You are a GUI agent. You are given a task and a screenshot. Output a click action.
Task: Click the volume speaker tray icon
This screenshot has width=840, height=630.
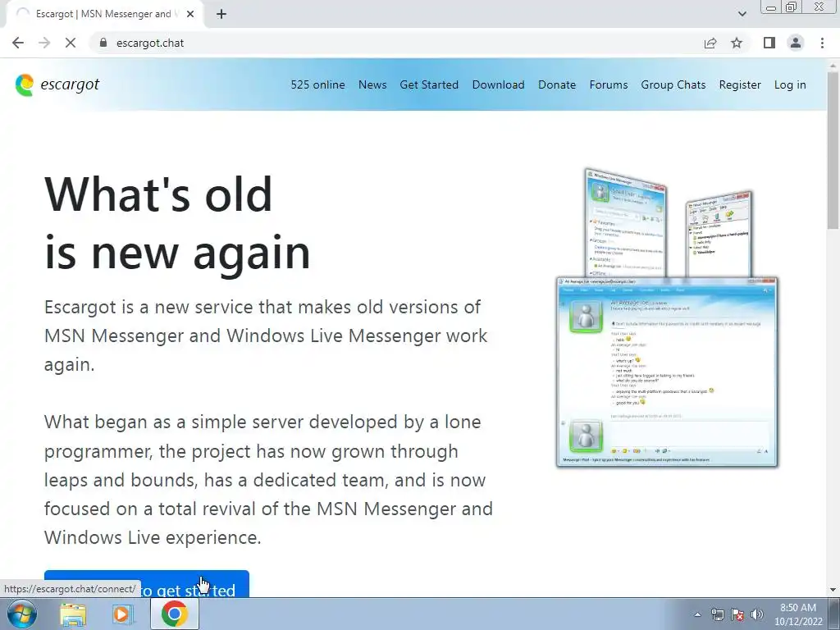(756, 614)
